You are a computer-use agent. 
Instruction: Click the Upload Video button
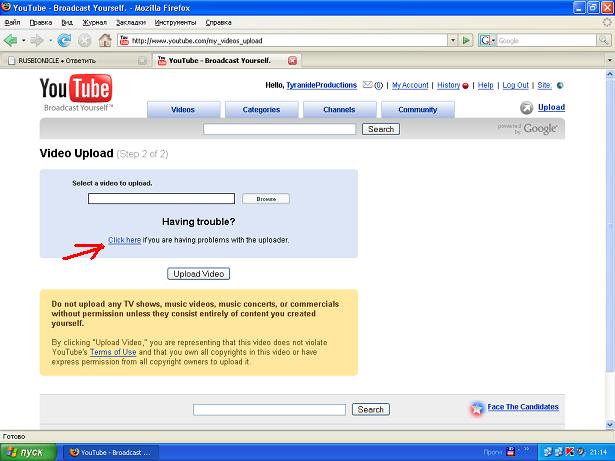click(x=198, y=274)
